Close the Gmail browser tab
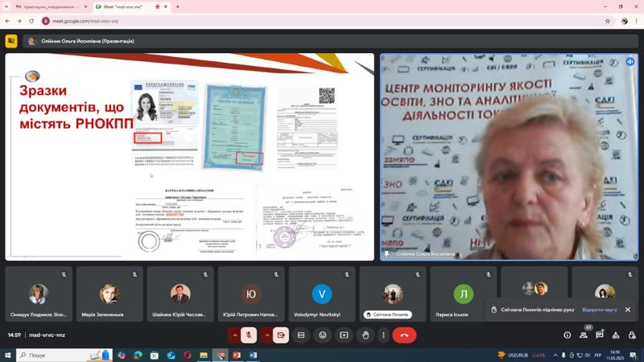Image resolution: width=644 pixels, height=362 pixels. (85, 7)
